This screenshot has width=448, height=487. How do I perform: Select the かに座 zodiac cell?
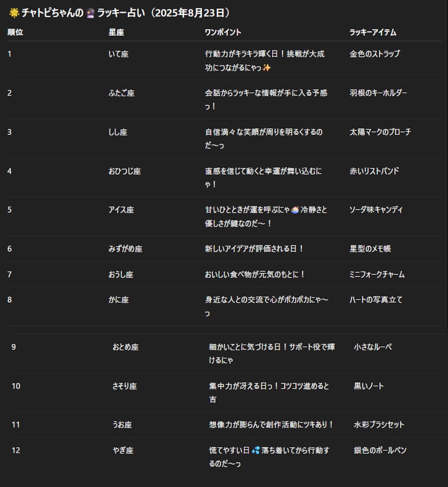pos(119,300)
